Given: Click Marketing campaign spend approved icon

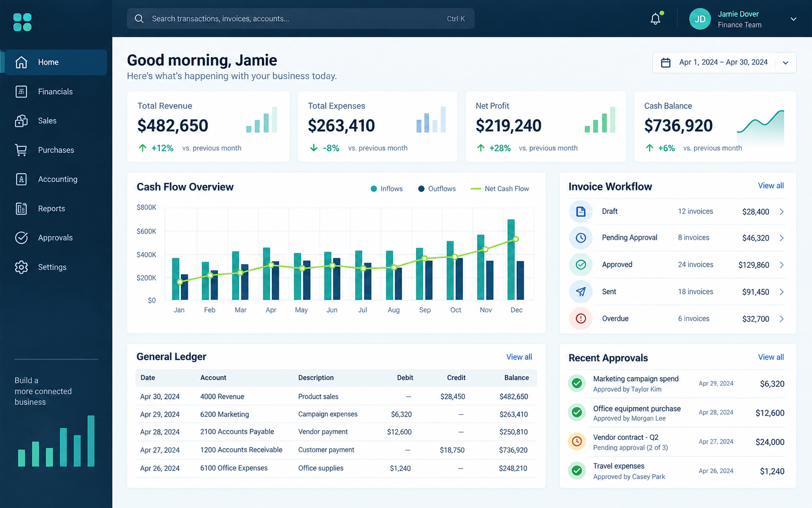Looking at the screenshot, I should pyautogui.click(x=577, y=383).
